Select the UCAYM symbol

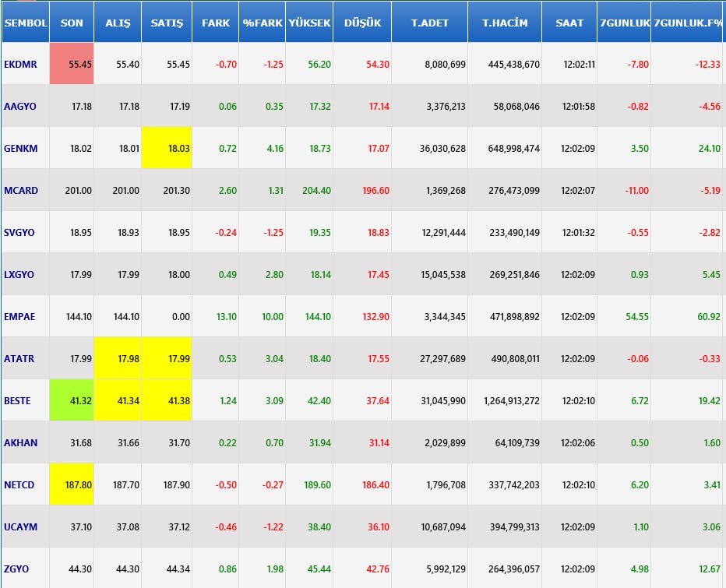[x=21, y=527]
